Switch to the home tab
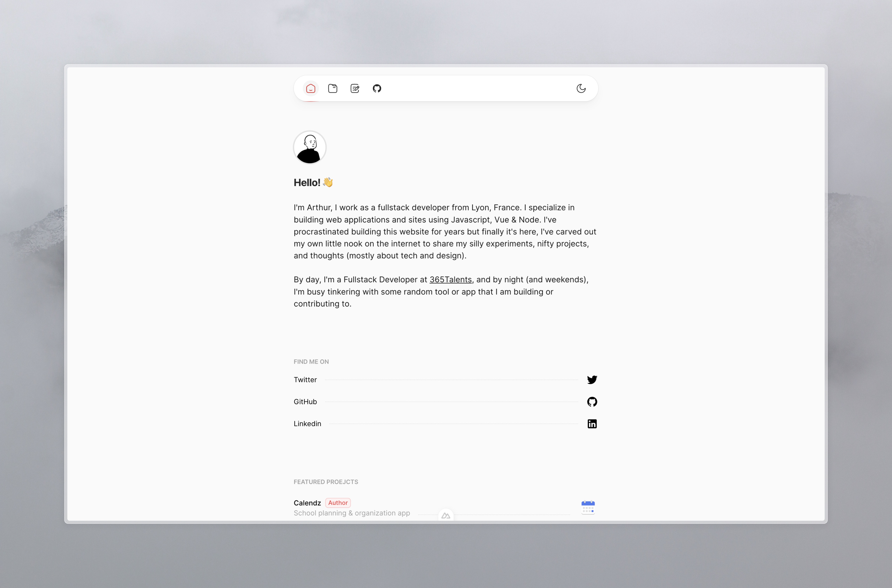This screenshot has height=588, width=892. [x=310, y=88]
